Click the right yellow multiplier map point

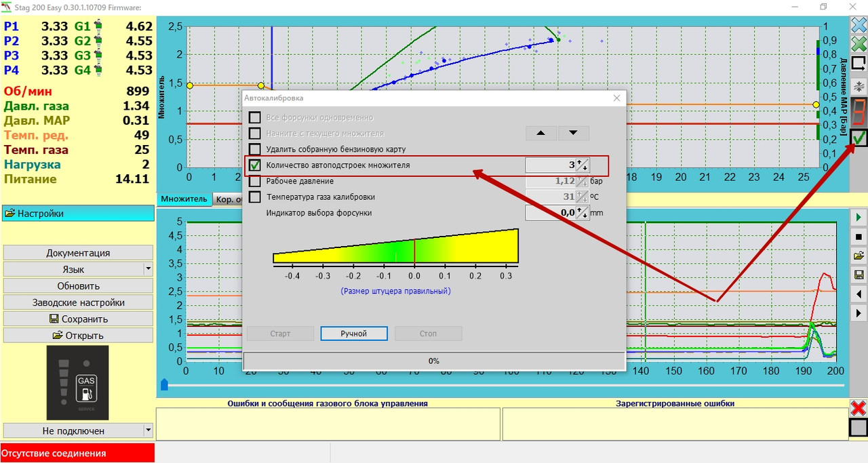(x=816, y=104)
